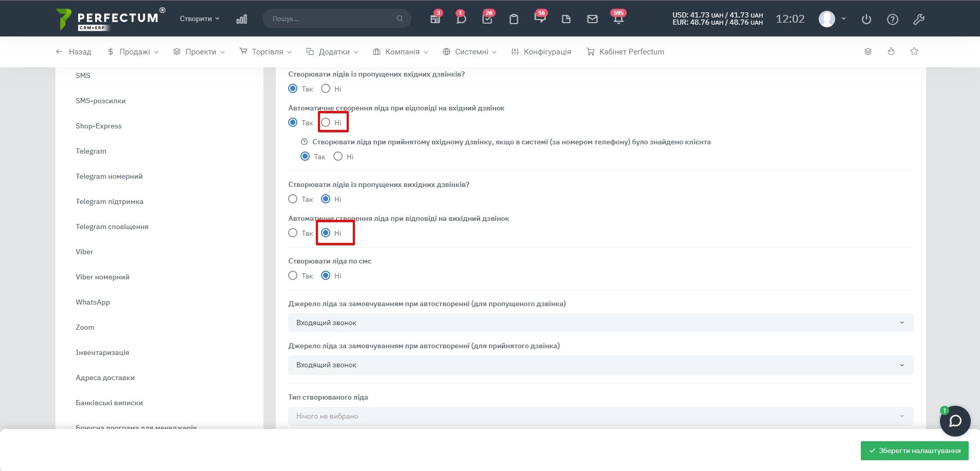Open the 'Продажі' menu
The width and height of the screenshot is (980, 471).
(134, 52)
